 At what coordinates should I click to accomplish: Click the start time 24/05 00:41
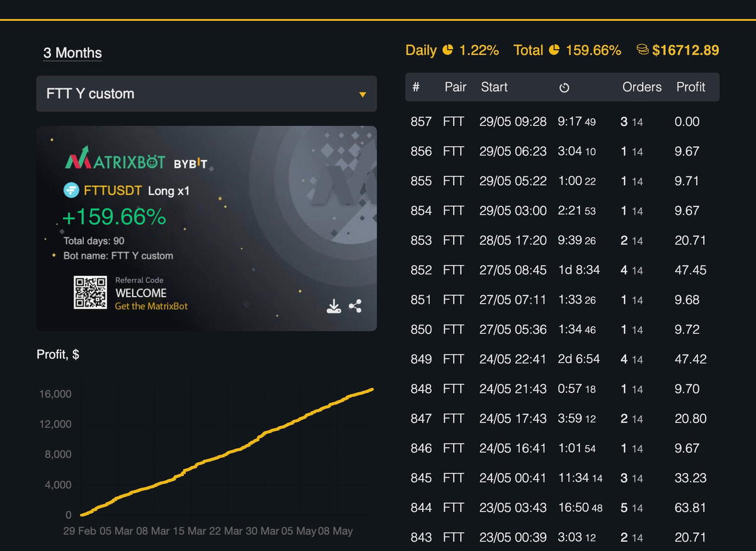coord(513,478)
